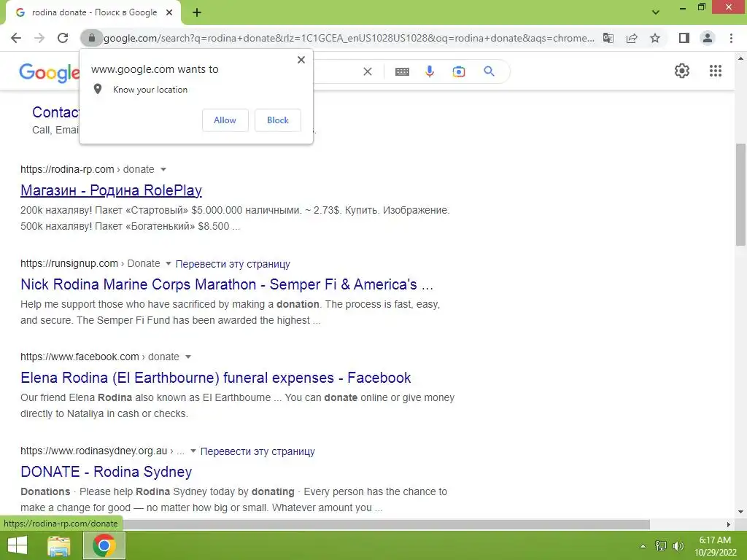The image size is (747, 560).
Task: Search by image using the camera icon
Action: click(459, 71)
